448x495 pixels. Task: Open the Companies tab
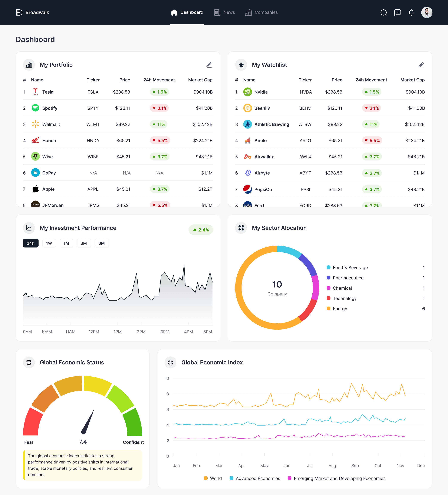261,12
